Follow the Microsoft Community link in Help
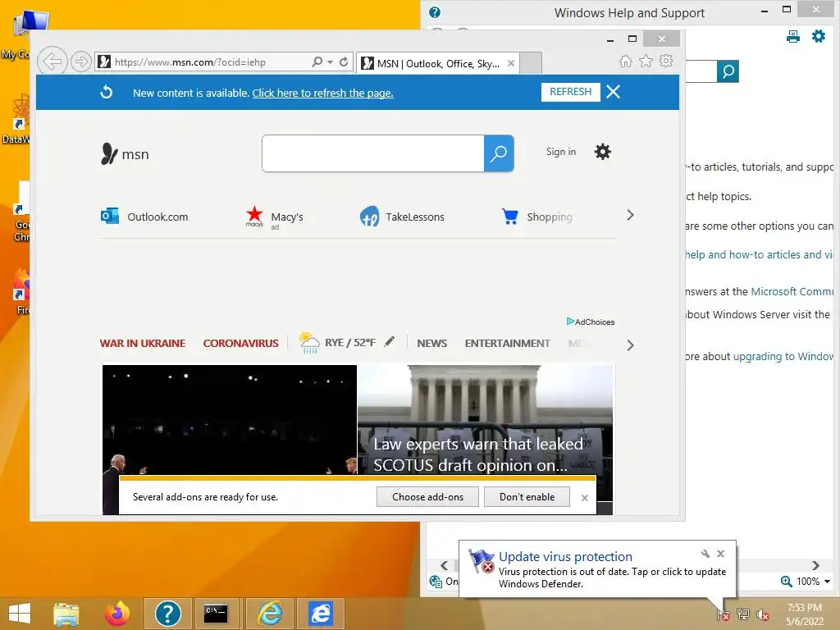This screenshot has height=630, width=840. (x=792, y=291)
